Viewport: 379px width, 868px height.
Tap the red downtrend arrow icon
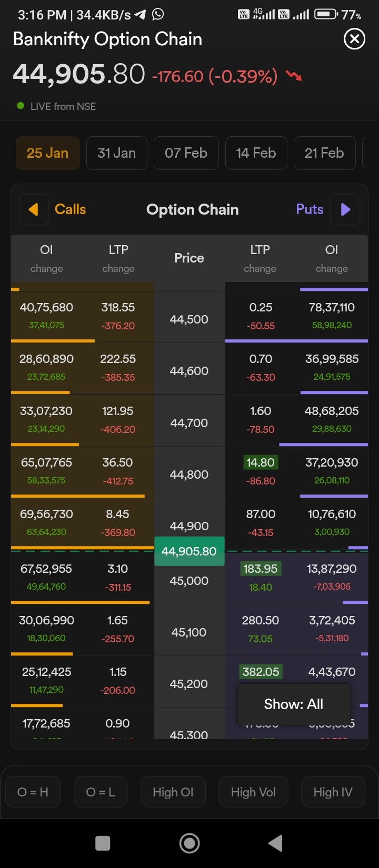point(294,76)
